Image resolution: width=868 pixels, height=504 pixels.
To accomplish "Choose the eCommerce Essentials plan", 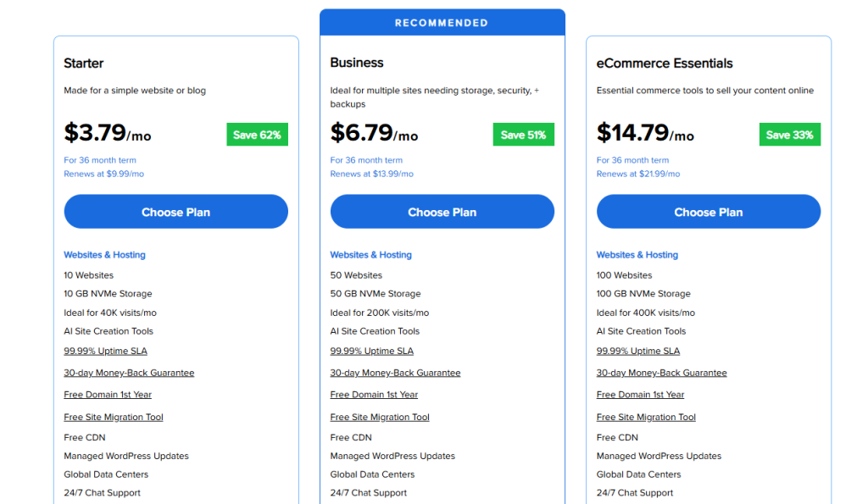I will (x=708, y=212).
